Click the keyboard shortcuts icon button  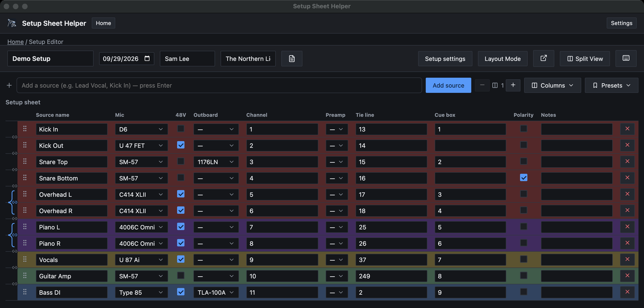pos(626,58)
